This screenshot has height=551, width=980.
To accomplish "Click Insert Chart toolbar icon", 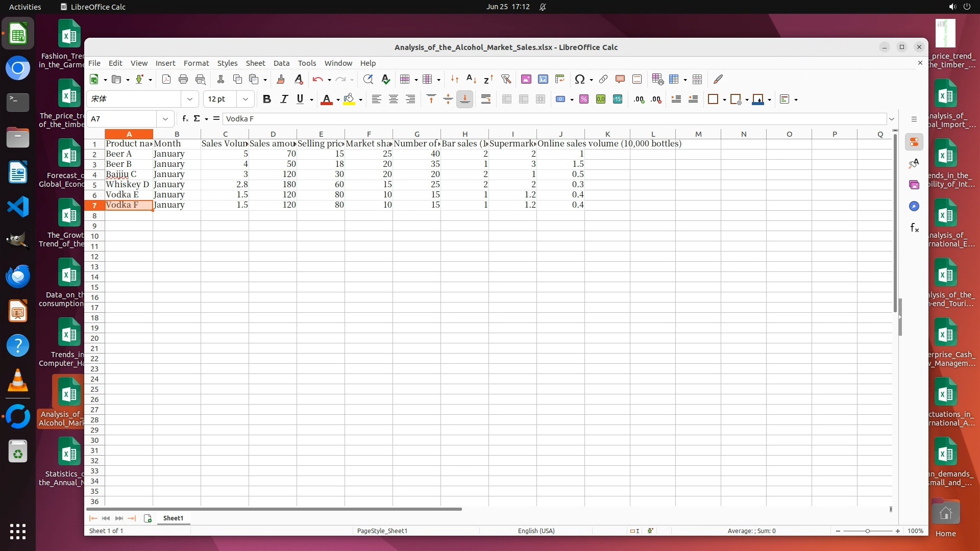I will click(543, 79).
